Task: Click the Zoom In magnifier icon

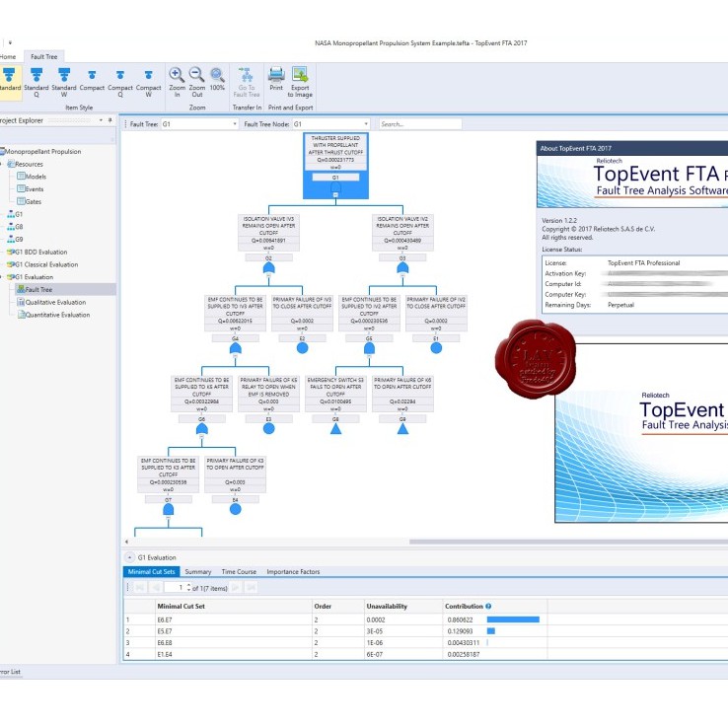Action: tap(177, 75)
